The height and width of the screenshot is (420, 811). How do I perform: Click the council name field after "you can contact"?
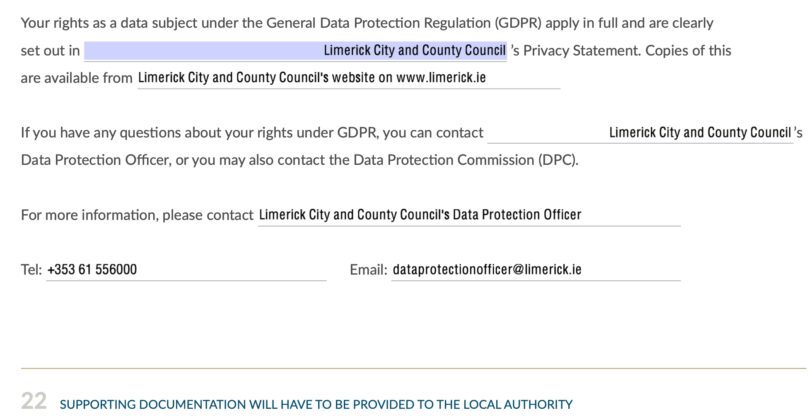click(640, 133)
